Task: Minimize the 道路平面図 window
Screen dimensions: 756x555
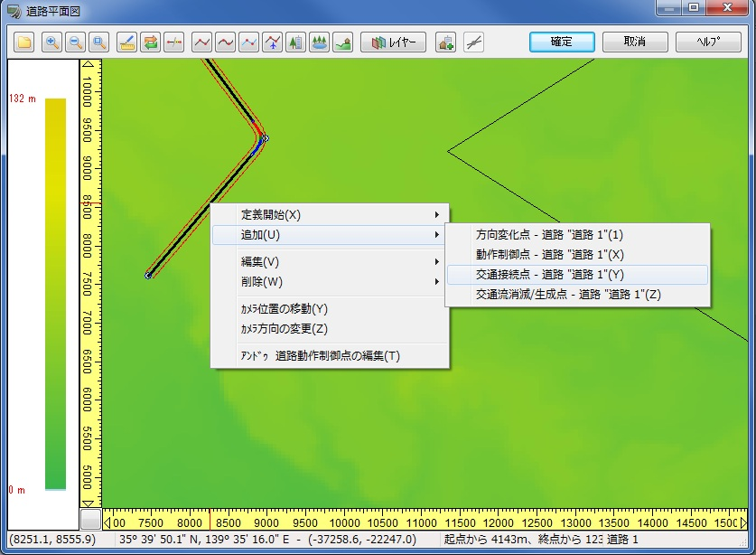Action: point(668,8)
